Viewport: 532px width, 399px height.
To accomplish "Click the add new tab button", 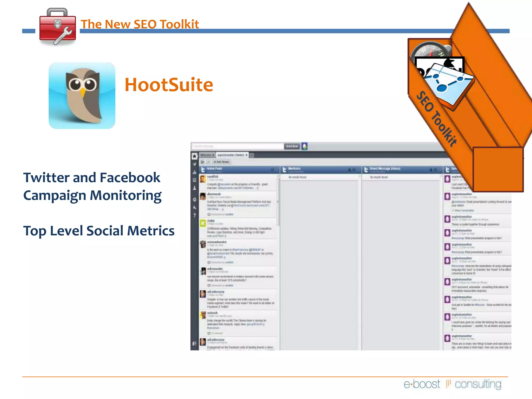I will pos(252,155).
